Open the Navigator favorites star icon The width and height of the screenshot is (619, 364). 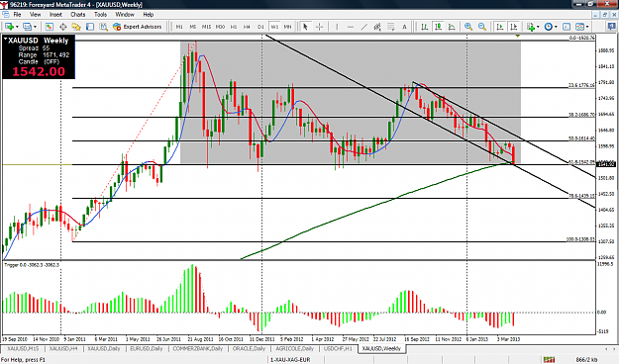pyautogui.click(x=76, y=27)
